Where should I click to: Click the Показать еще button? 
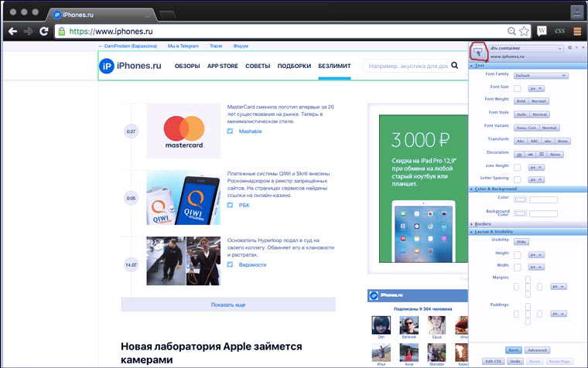point(228,305)
